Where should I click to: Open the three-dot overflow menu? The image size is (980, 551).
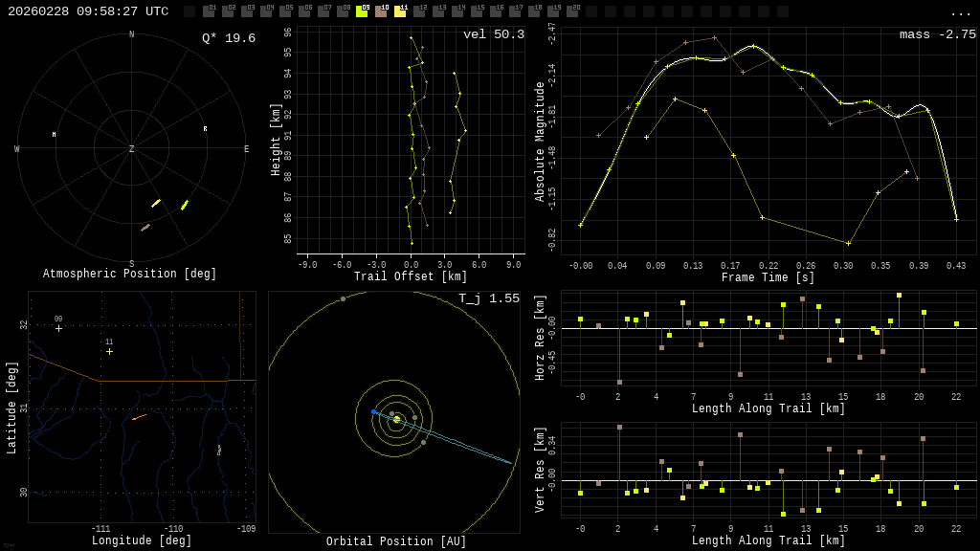[960, 12]
